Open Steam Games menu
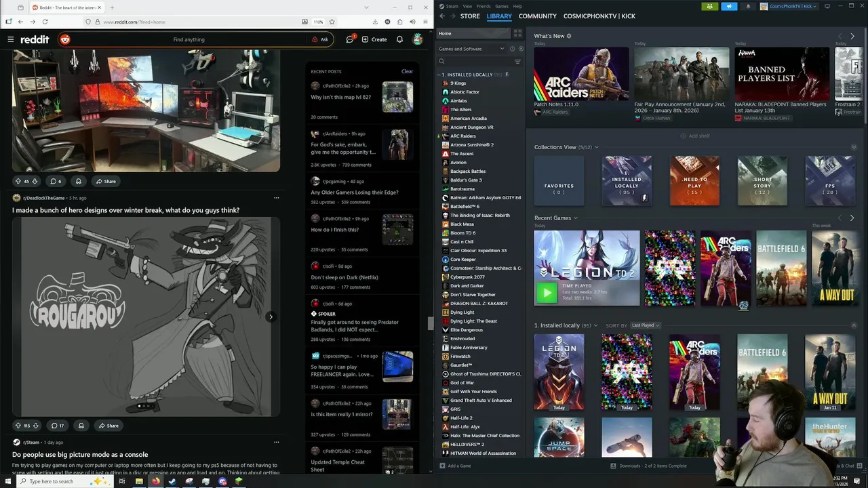The width and height of the screenshot is (868, 488). [502, 6]
